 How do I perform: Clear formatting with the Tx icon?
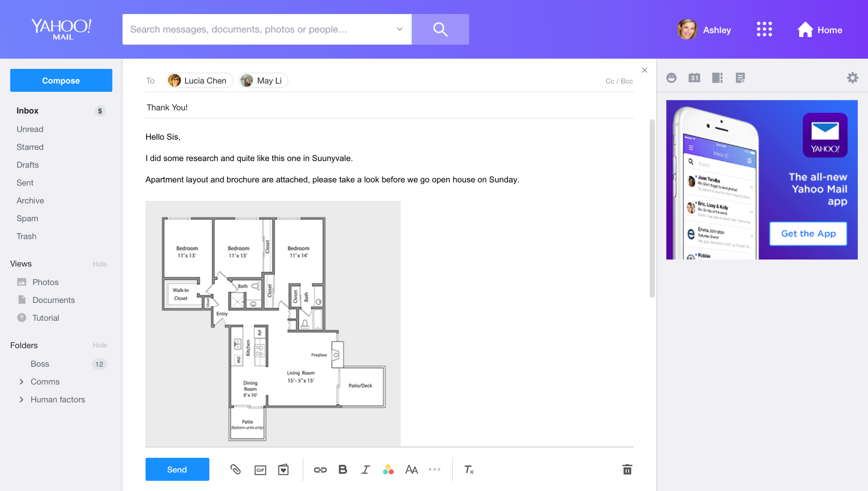(x=469, y=469)
